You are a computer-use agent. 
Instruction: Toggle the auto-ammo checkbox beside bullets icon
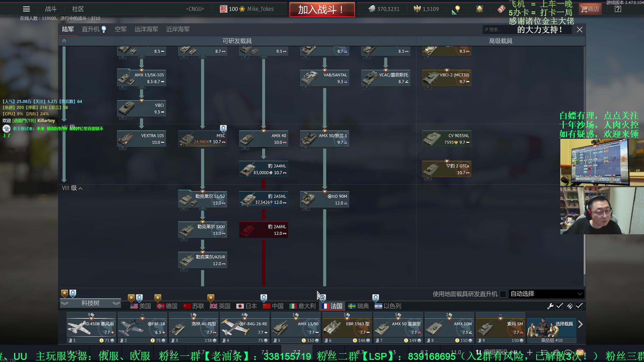point(579,306)
